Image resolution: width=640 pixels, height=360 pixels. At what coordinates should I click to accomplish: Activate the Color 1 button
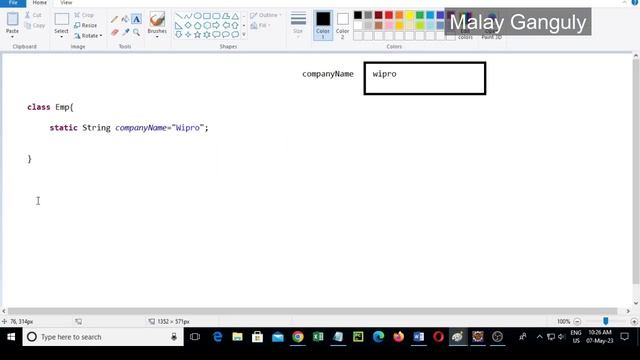[323, 25]
